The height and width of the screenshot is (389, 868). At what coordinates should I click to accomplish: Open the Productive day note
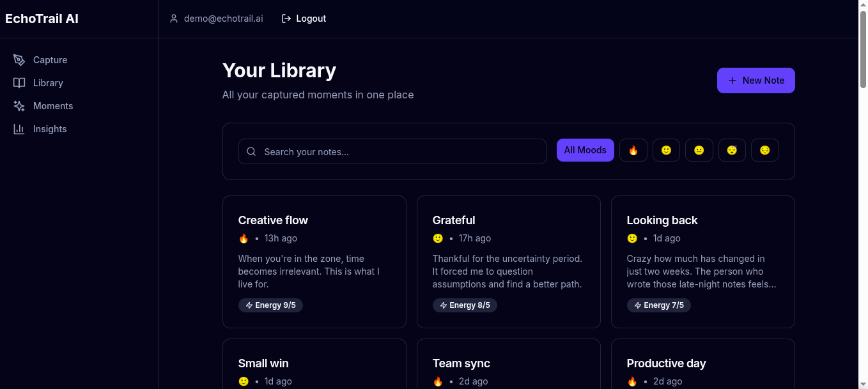702,364
